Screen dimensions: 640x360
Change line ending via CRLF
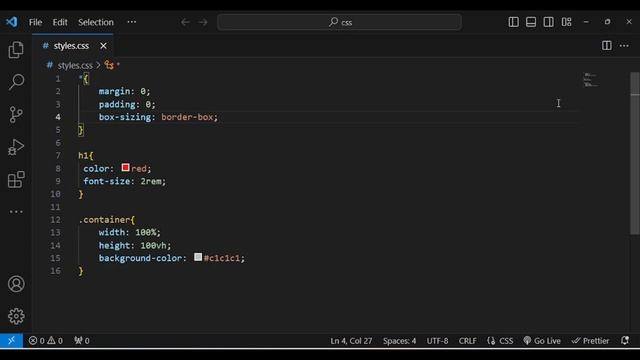(x=467, y=340)
